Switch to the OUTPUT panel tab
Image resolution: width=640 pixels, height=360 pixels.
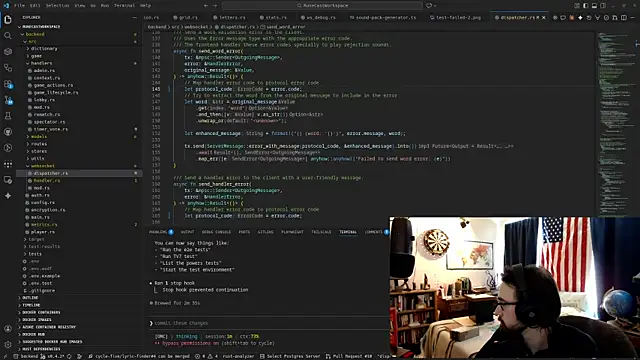coord(188,232)
